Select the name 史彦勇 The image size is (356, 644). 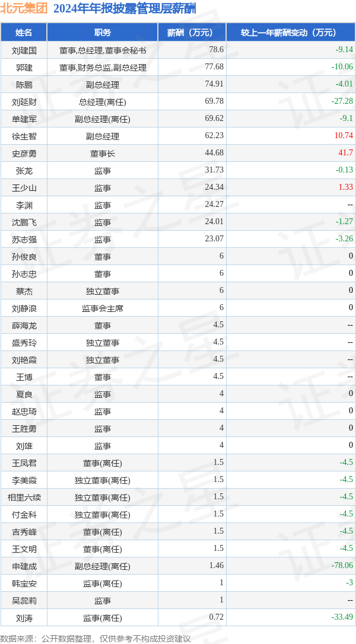pos(24,154)
